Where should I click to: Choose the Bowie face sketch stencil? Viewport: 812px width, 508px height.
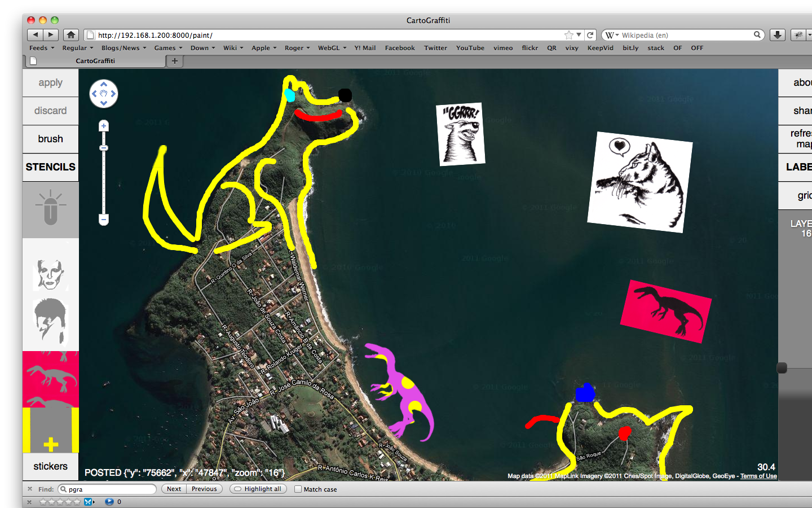pyautogui.click(x=50, y=274)
